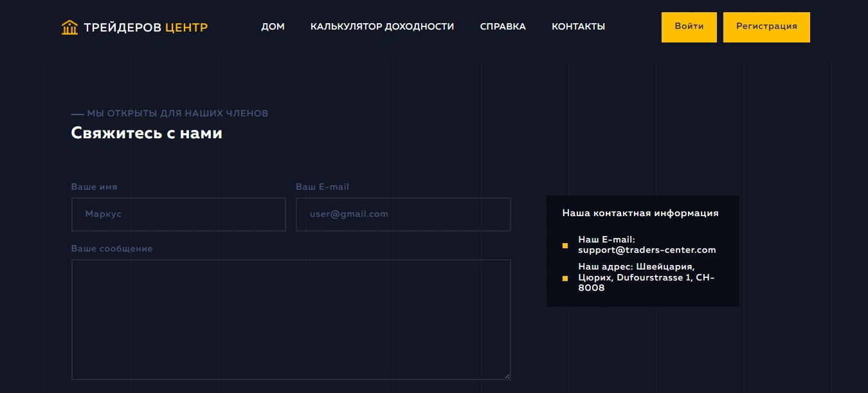Focus the Ваш E-mail input field
The height and width of the screenshot is (393, 868).
(403, 214)
